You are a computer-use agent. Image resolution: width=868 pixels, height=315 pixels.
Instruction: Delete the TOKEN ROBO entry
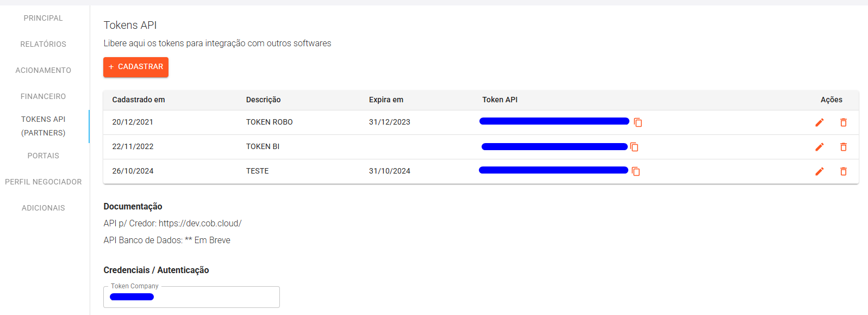click(844, 122)
